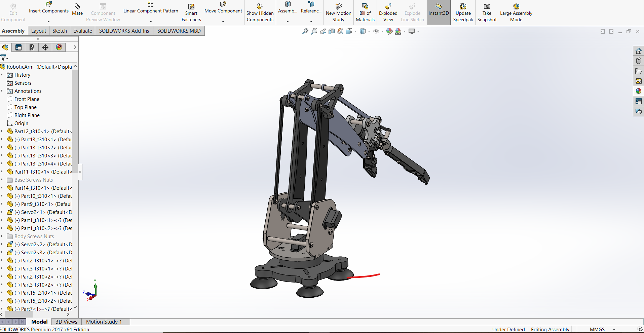
Task: Expand Body Screws Nuts folder
Action: 2,236
